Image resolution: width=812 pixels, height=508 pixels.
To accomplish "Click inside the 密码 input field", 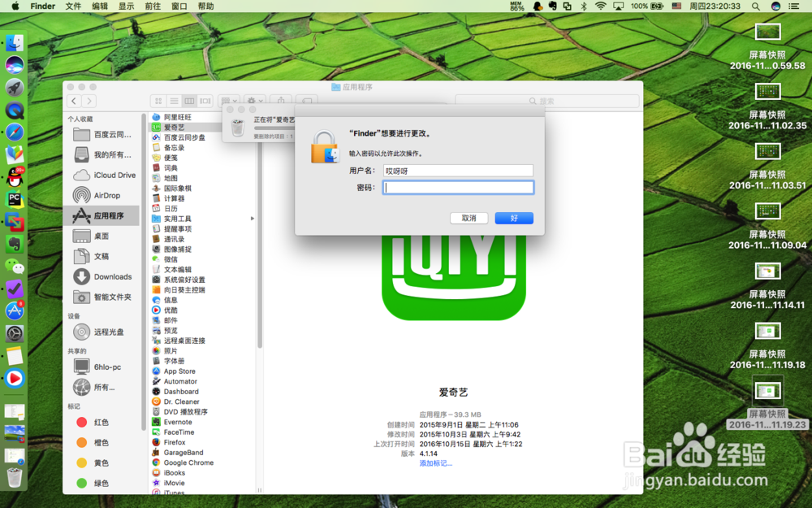I will (x=458, y=188).
